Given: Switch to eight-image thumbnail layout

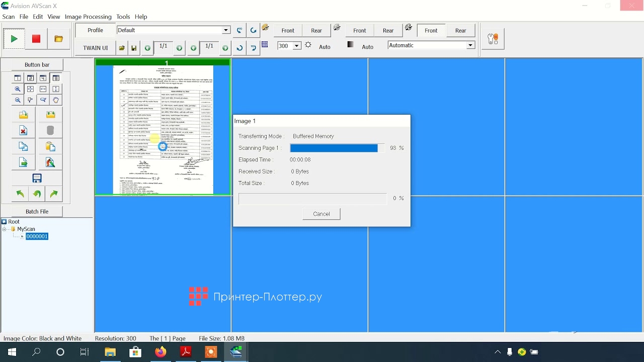Looking at the screenshot, I should pyautogui.click(x=56, y=78).
